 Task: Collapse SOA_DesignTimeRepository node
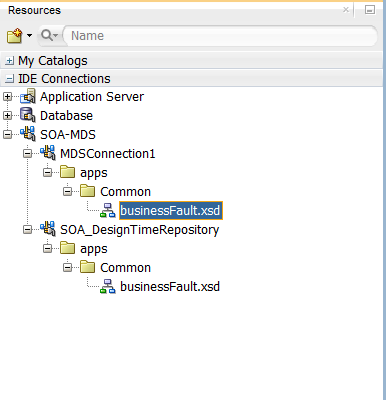[x=27, y=229]
